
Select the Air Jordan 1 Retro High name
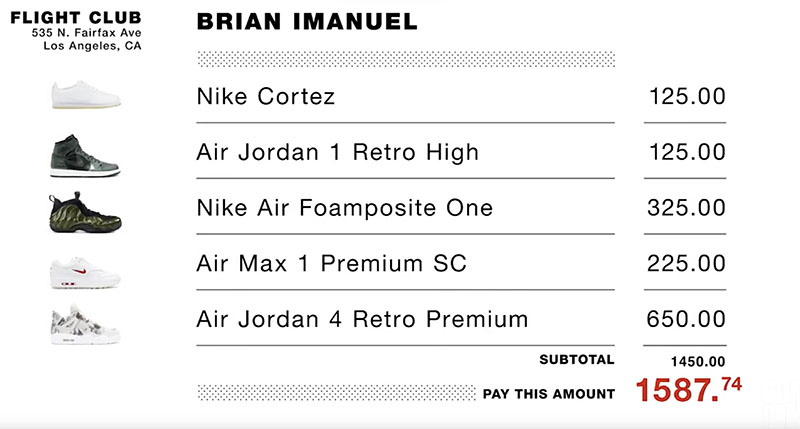pyautogui.click(x=338, y=153)
